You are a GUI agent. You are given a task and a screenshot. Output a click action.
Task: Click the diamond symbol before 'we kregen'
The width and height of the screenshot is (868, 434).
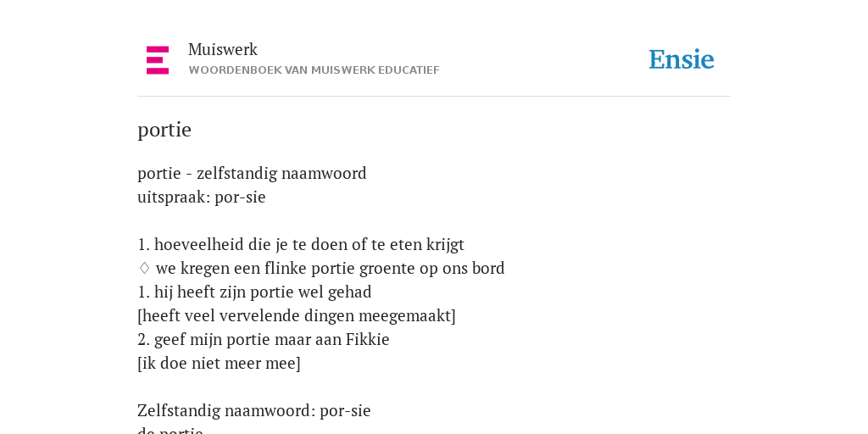tap(144, 268)
